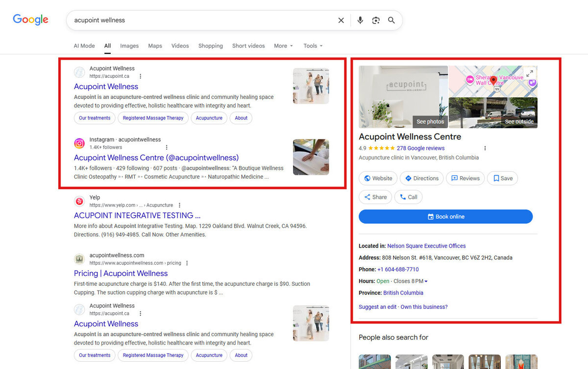Open the 278 Google reviews link
This screenshot has width=588, height=369.
[x=420, y=148]
